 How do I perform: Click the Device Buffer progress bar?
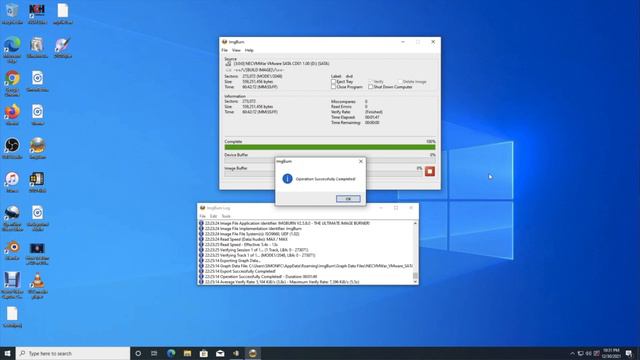click(330, 160)
